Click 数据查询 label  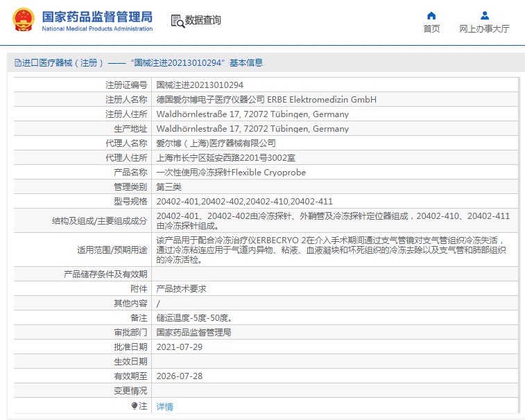(x=203, y=20)
